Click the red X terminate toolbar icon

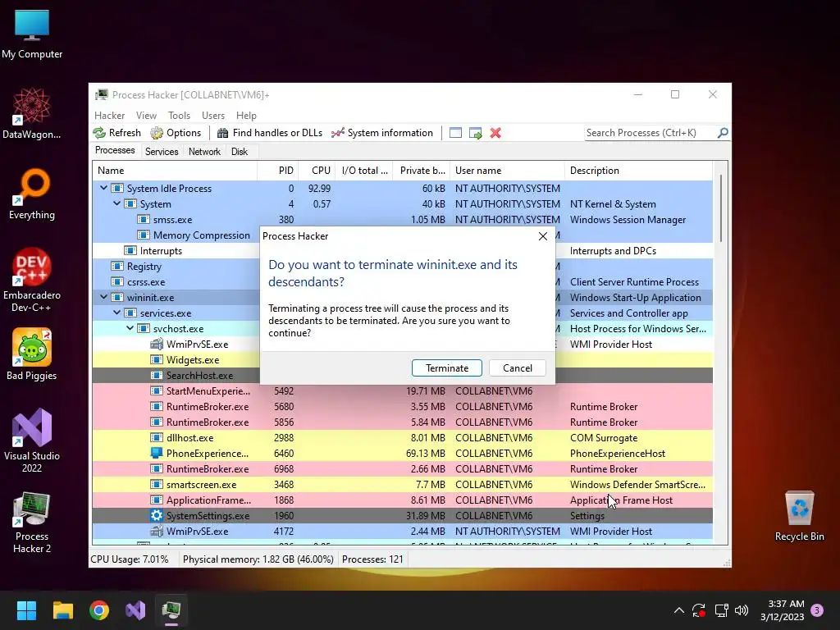tap(495, 133)
